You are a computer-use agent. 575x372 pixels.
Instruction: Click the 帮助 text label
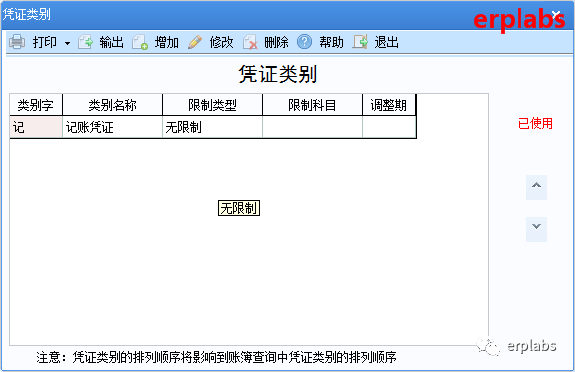click(332, 42)
